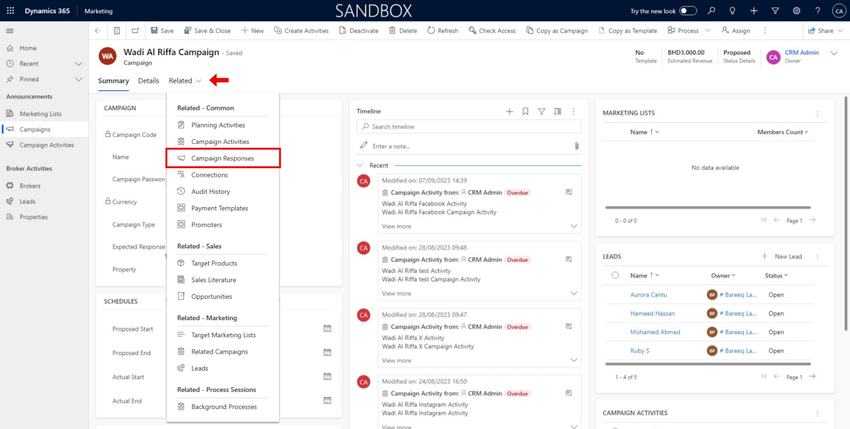Click the timeline bookmark icon
This screenshot has height=429, width=850.
[x=525, y=111]
